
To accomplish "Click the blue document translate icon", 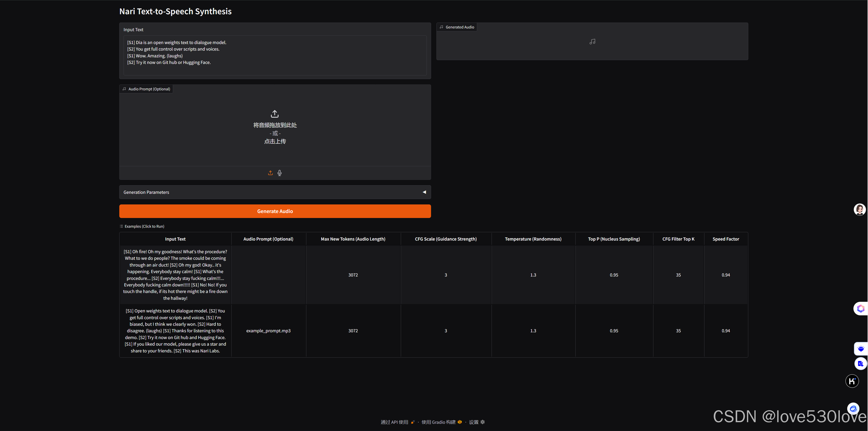I will tap(861, 364).
